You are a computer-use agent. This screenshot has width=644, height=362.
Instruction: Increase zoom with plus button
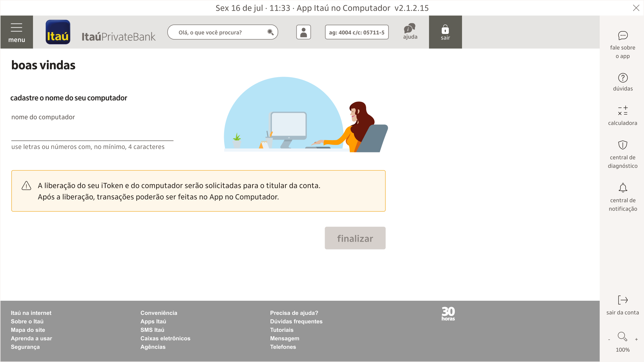tap(636, 339)
